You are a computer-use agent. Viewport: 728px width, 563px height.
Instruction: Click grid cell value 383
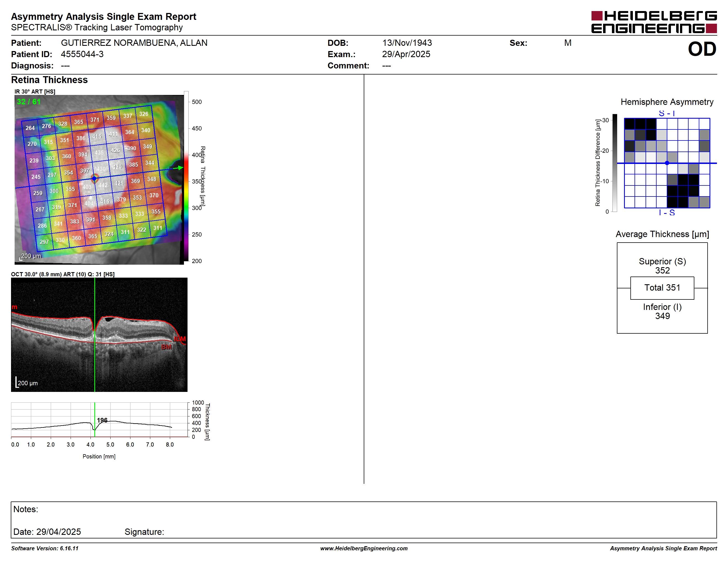click(x=74, y=221)
